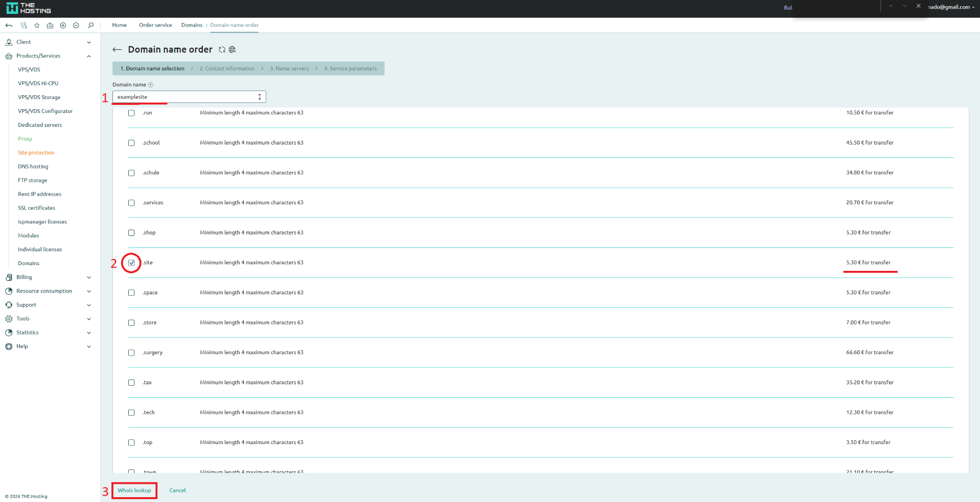The width and height of the screenshot is (980, 502).
Task: Tick the .shop domain zone checkbox
Action: pyautogui.click(x=131, y=233)
